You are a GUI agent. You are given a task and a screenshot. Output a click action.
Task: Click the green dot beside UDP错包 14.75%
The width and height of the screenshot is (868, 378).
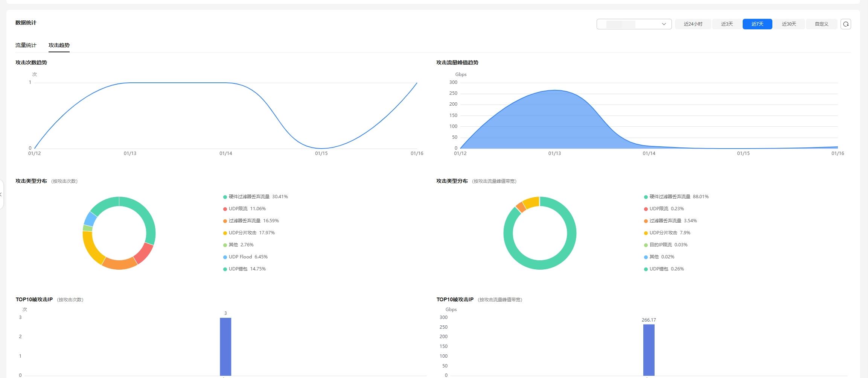[x=225, y=269]
